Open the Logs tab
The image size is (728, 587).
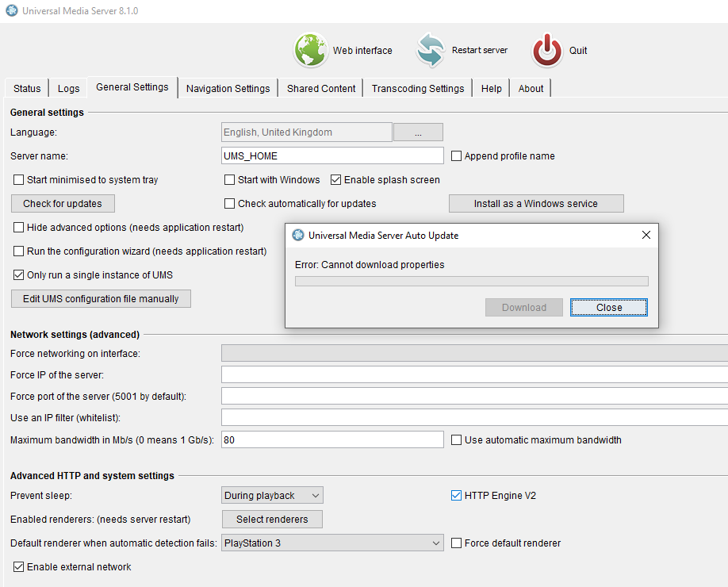coord(69,88)
